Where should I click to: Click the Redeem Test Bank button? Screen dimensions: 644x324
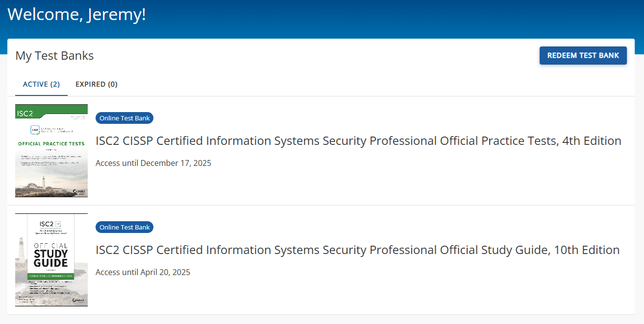pos(583,55)
